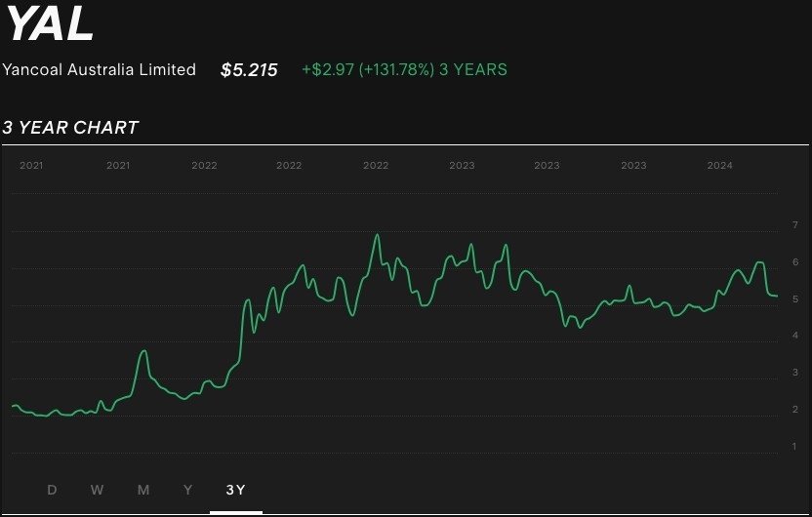
Task: Click the price axis label 1
Action: [794, 446]
